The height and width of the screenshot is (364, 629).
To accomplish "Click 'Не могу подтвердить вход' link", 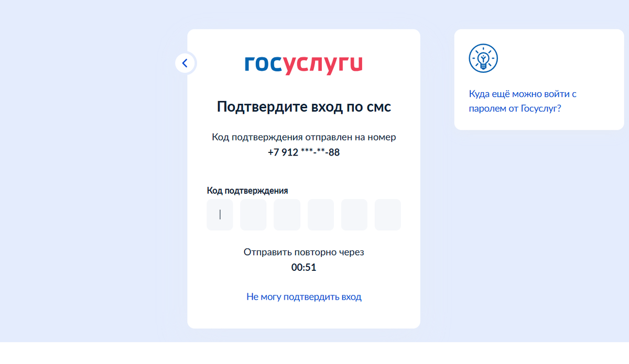I will coord(304,297).
